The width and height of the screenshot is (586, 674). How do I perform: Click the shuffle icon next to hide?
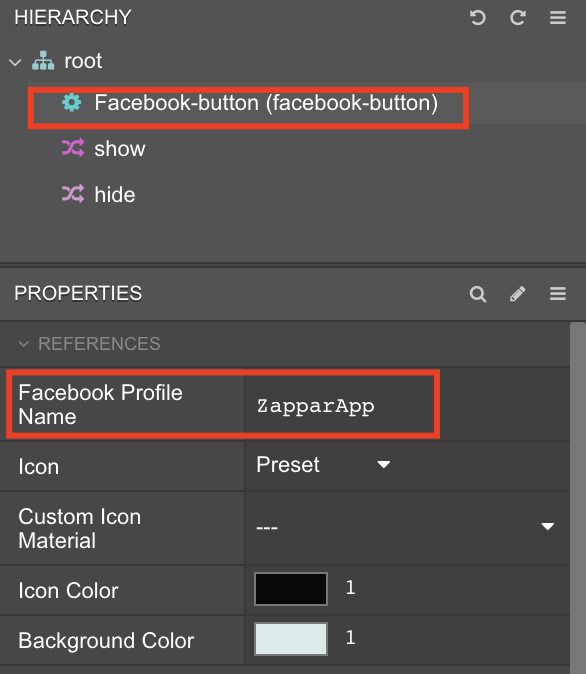click(x=73, y=194)
